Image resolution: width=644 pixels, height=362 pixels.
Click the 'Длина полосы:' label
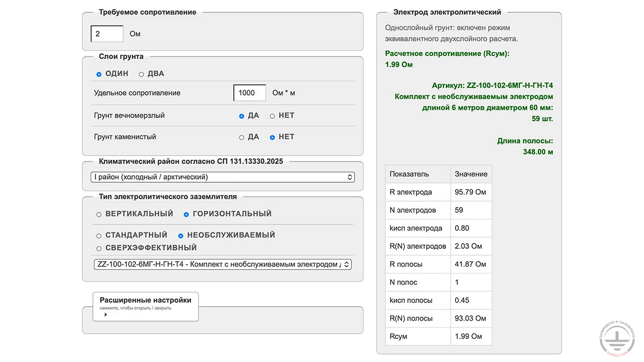click(x=525, y=141)
